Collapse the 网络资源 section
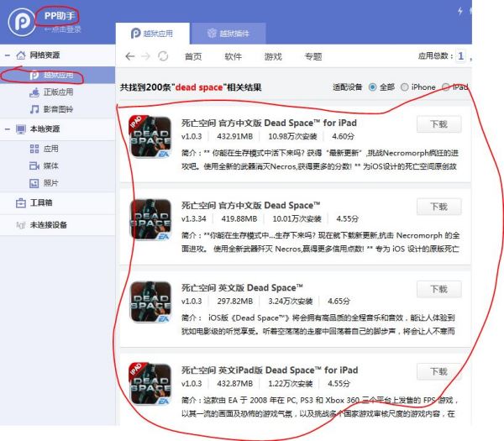The image size is (504, 441). [8, 55]
